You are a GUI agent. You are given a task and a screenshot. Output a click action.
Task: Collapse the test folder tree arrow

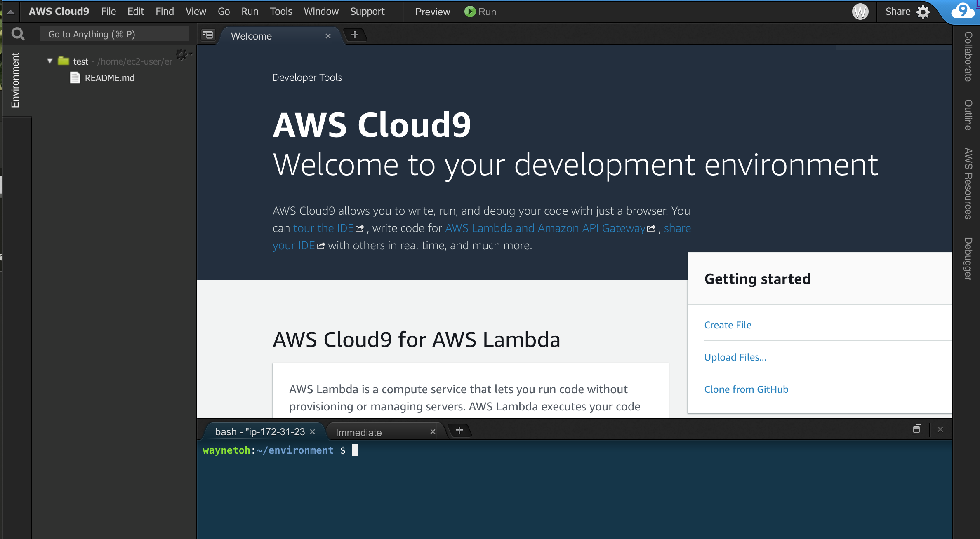coord(50,61)
